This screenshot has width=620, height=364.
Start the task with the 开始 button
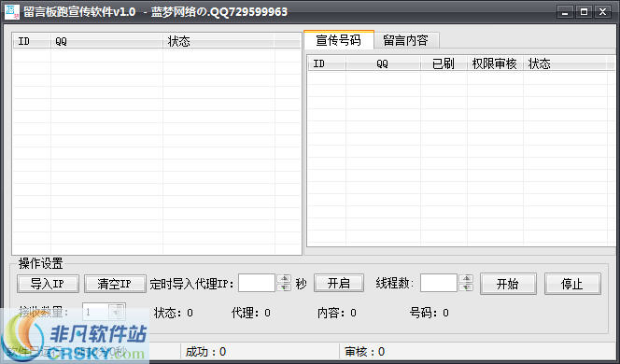click(508, 284)
